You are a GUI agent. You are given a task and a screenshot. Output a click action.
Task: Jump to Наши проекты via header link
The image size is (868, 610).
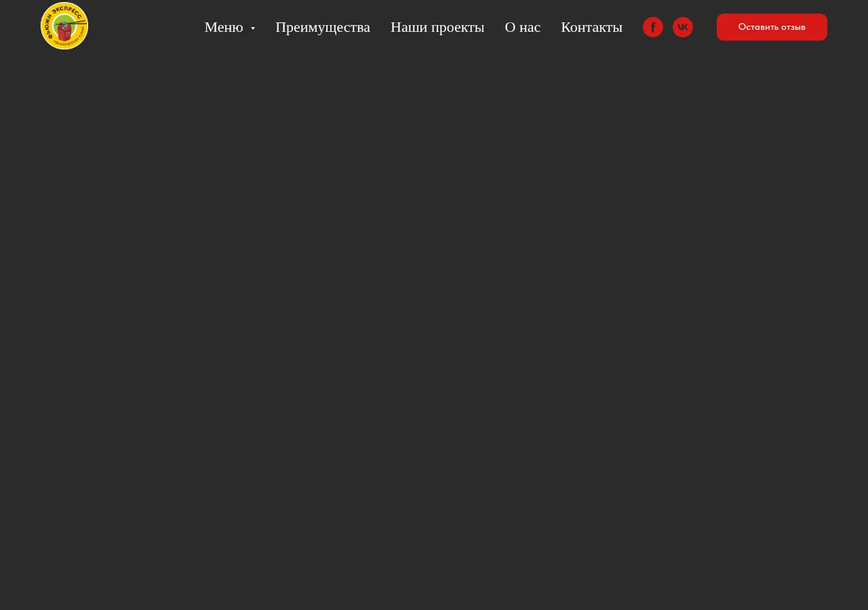pos(438,27)
